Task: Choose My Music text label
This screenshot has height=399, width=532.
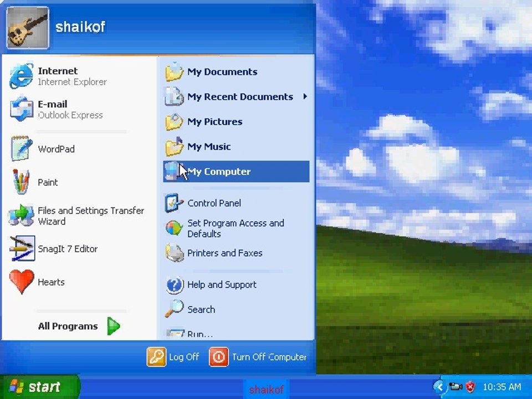Action: [x=209, y=146]
